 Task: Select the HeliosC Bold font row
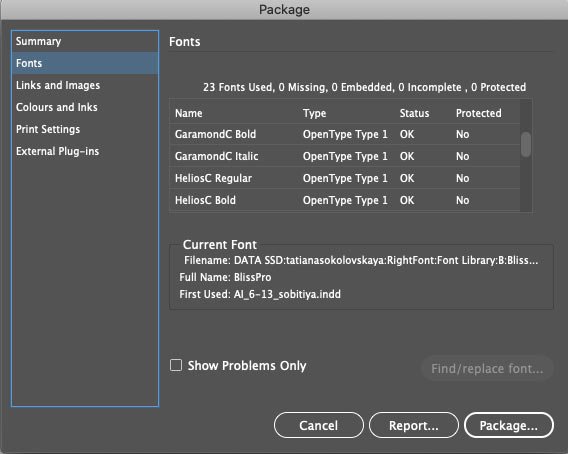(x=345, y=200)
